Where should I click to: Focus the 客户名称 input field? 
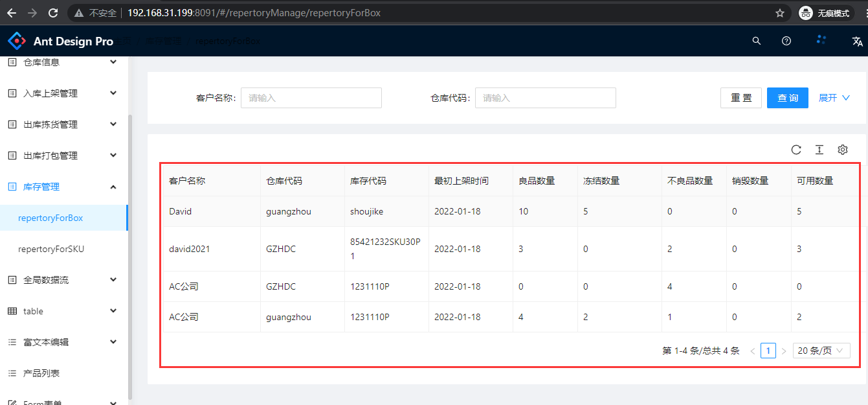(x=311, y=98)
